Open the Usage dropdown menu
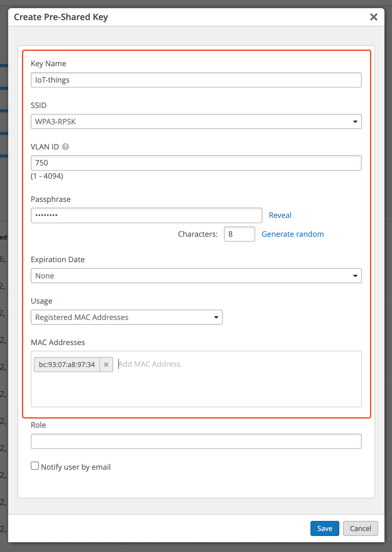Viewport: 392px width, 552px height. pyautogui.click(x=126, y=317)
